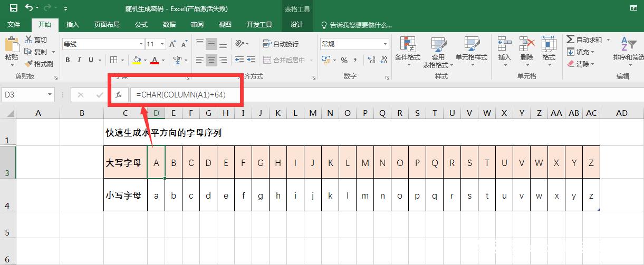The height and width of the screenshot is (265, 644).
Task: Click the phonetic guide (wén) icon
Action: [x=177, y=60]
